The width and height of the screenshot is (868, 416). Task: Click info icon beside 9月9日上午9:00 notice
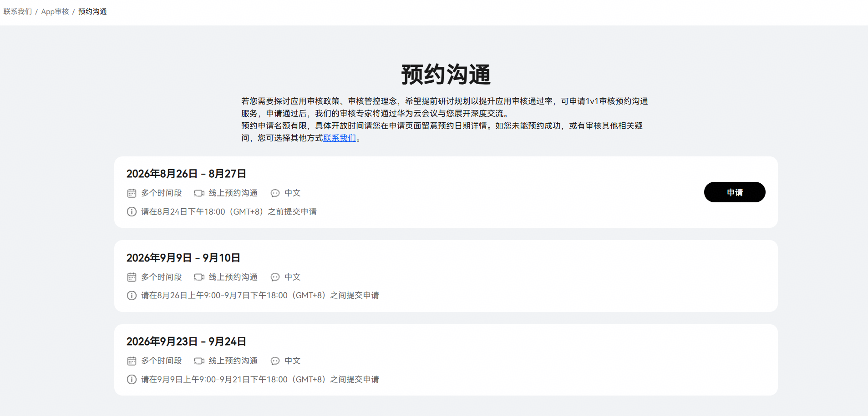click(132, 380)
